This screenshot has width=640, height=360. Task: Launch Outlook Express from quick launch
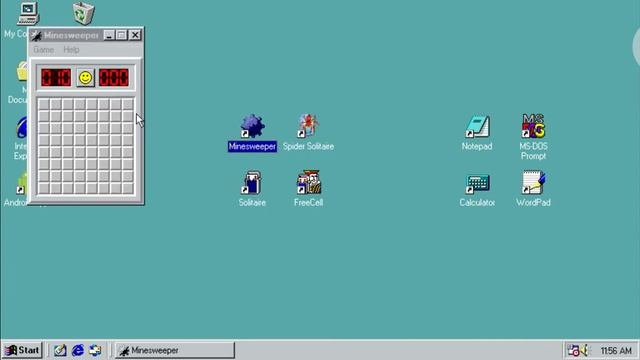pyautogui.click(x=95, y=350)
